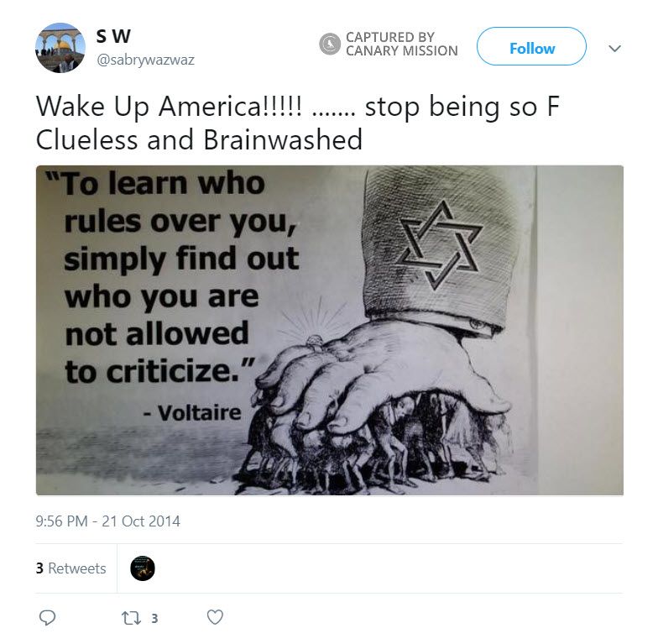
Task: Open the S W display name
Action: point(113,36)
